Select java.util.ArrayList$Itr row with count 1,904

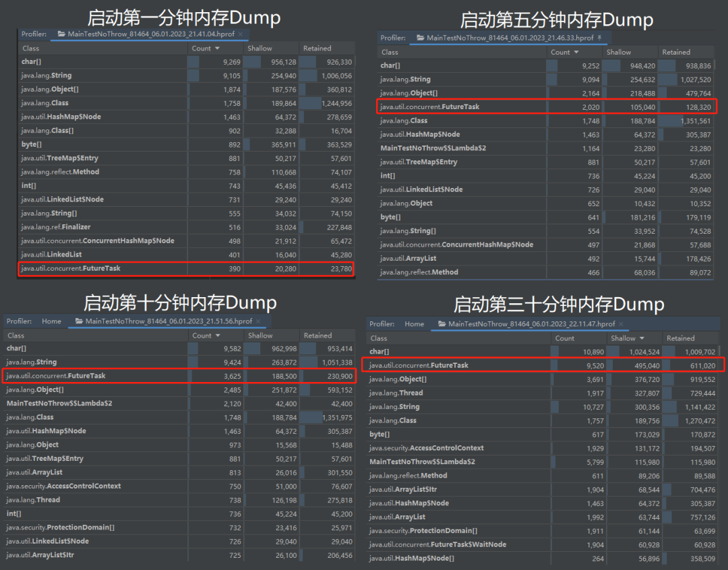pos(543,490)
